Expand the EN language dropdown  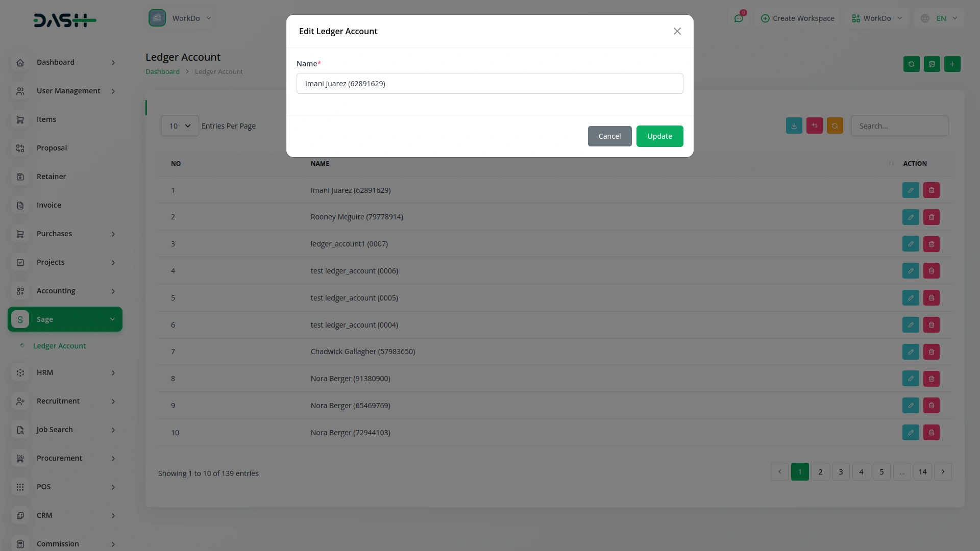[x=940, y=18]
